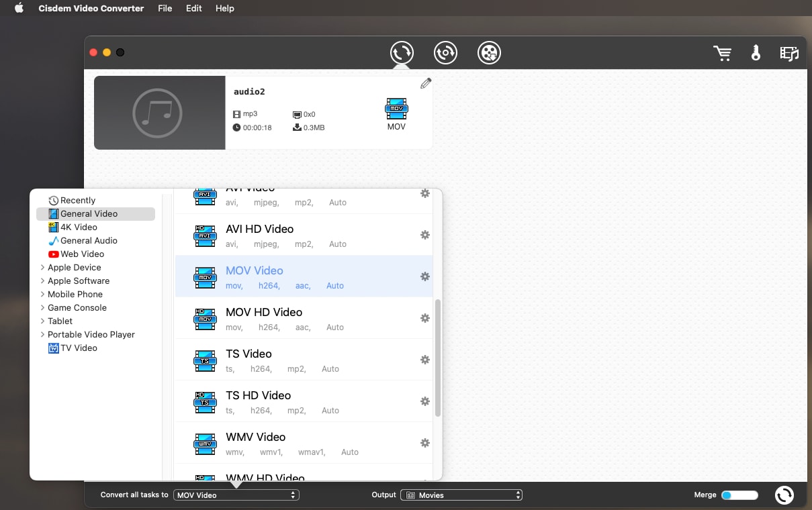The image size is (812, 510).
Task: Open the DVD rip film-reel icon
Action: coord(489,52)
